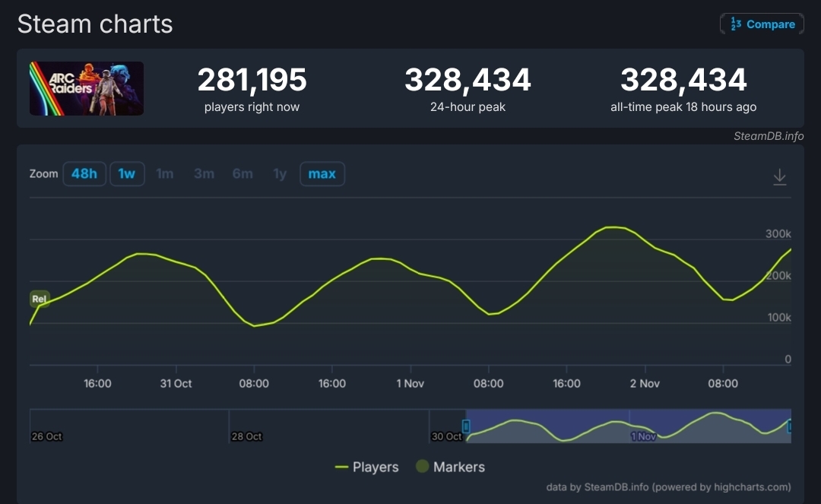Click the 24-hour peak label
Screen dimensions: 821x504
468,106
